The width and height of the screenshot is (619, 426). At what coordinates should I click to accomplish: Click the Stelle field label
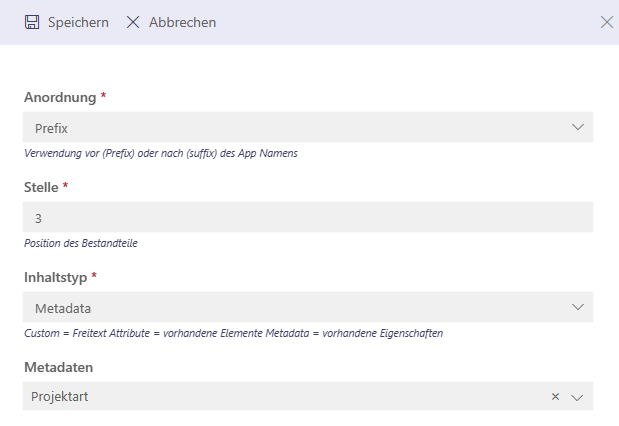(x=41, y=187)
